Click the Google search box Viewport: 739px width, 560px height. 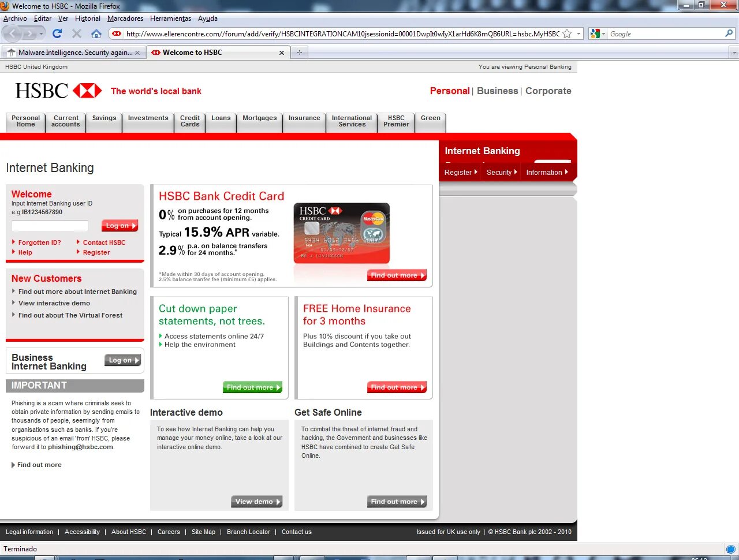666,33
